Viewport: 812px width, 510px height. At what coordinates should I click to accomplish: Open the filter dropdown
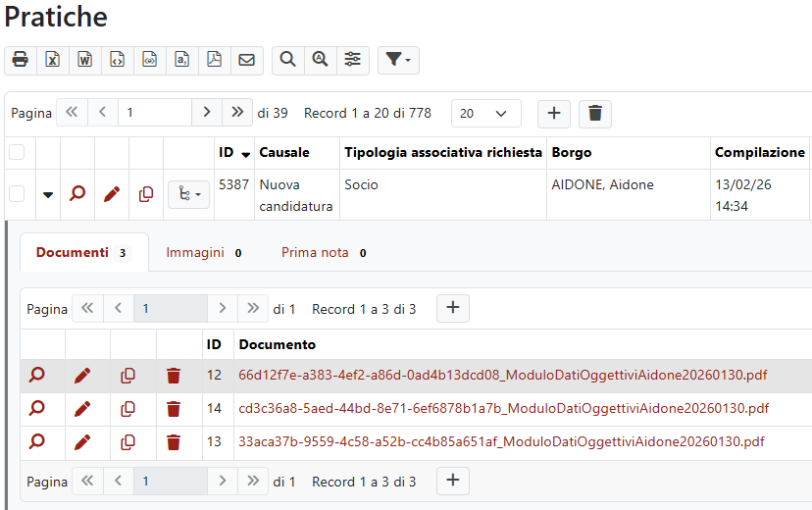click(397, 60)
